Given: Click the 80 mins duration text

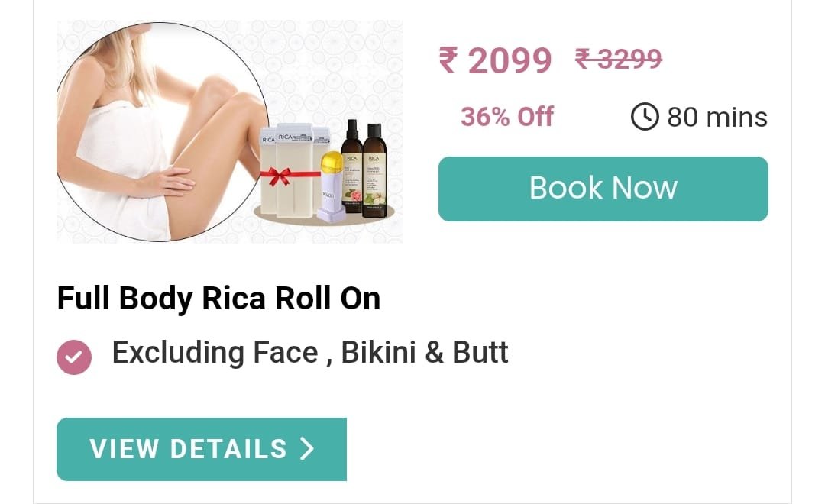Looking at the screenshot, I should tap(717, 117).
